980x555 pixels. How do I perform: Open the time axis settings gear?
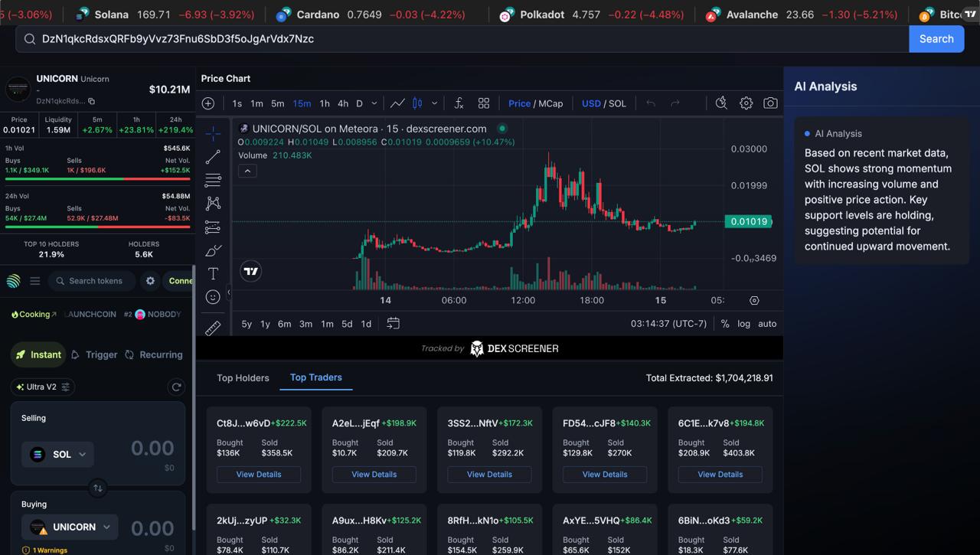click(754, 301)
